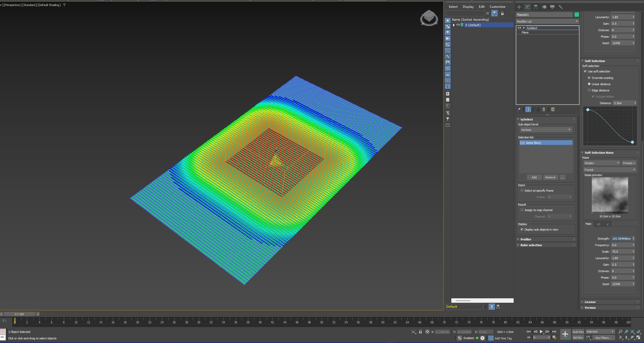Image resolution: width=644 pixels, height=343 pixels.
Task: Pin the modifier stack
Action: point(519,110)
